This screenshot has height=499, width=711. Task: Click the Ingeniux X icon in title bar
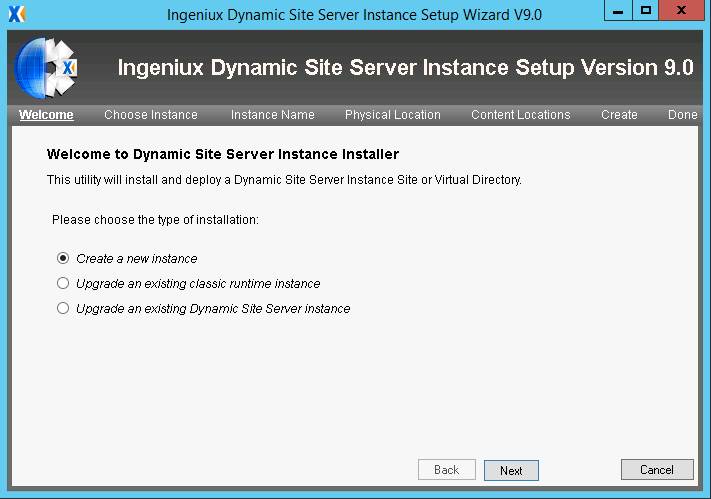tap(17, 14)
